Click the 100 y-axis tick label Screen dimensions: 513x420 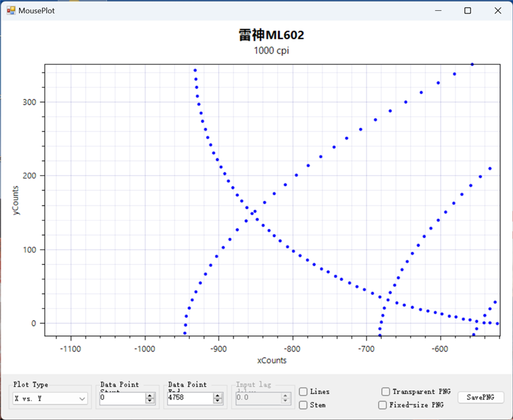pyautogui.click(x=29, y=249)
